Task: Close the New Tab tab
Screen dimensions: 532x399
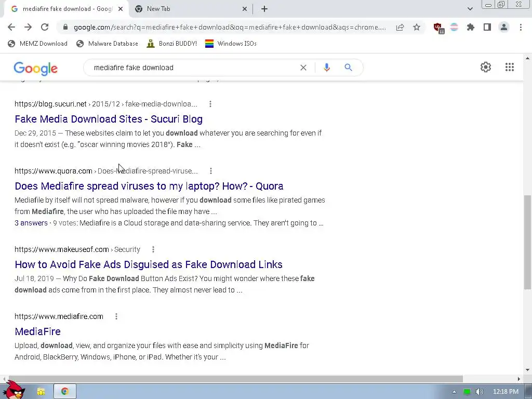Action: [245, 9]
